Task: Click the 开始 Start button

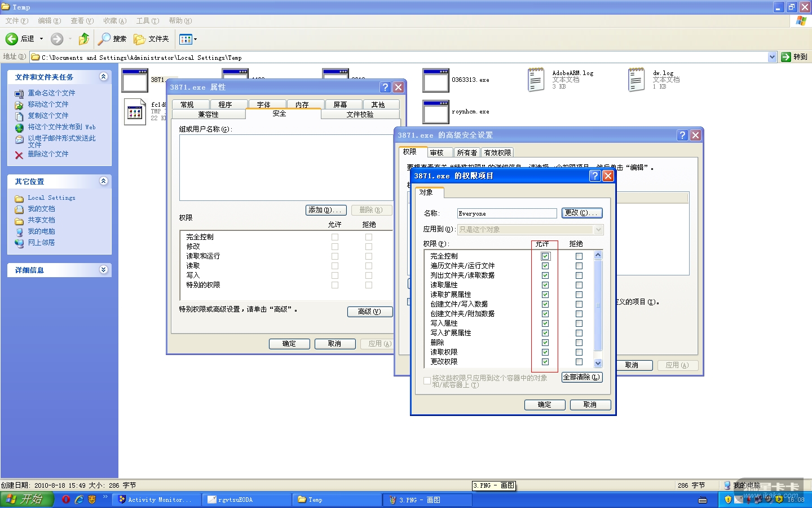Action: tap(27, 500)
